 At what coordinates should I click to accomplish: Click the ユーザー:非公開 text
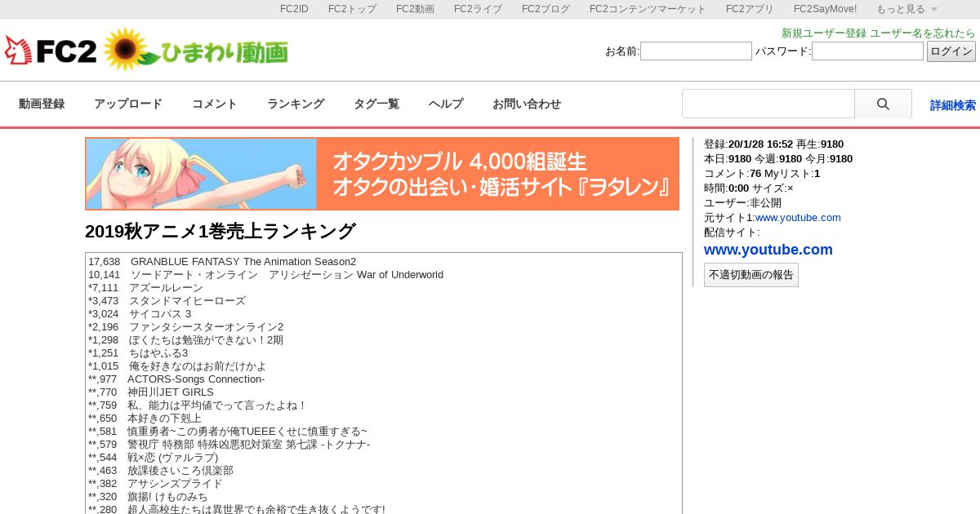click(742, 203)
